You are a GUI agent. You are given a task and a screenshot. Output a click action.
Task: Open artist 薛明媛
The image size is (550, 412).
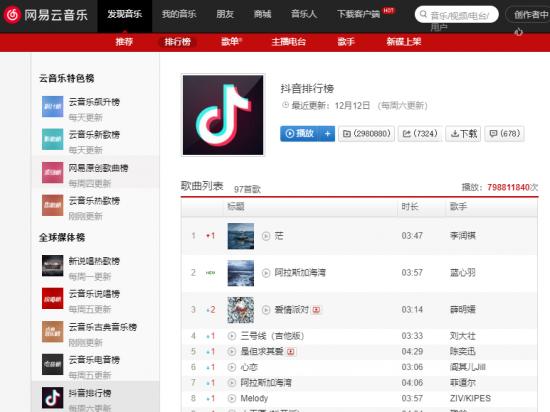463,310
